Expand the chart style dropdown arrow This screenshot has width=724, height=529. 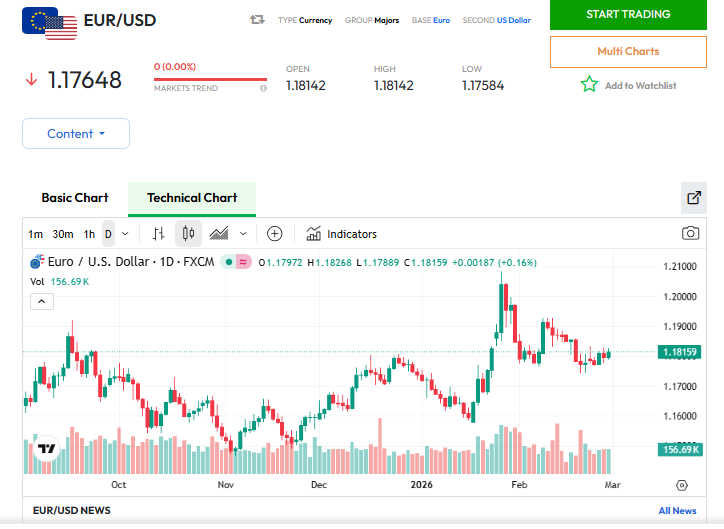(243, 234)
